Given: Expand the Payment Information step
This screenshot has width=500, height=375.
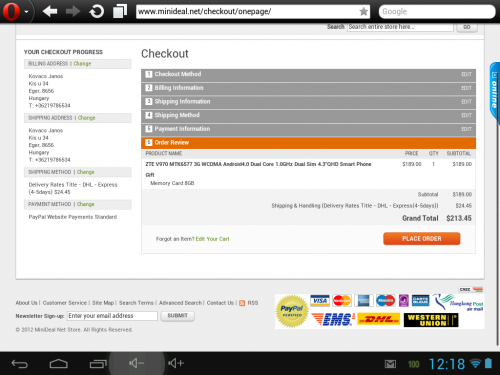Looking at the screenshot, I should click(308, 129).
